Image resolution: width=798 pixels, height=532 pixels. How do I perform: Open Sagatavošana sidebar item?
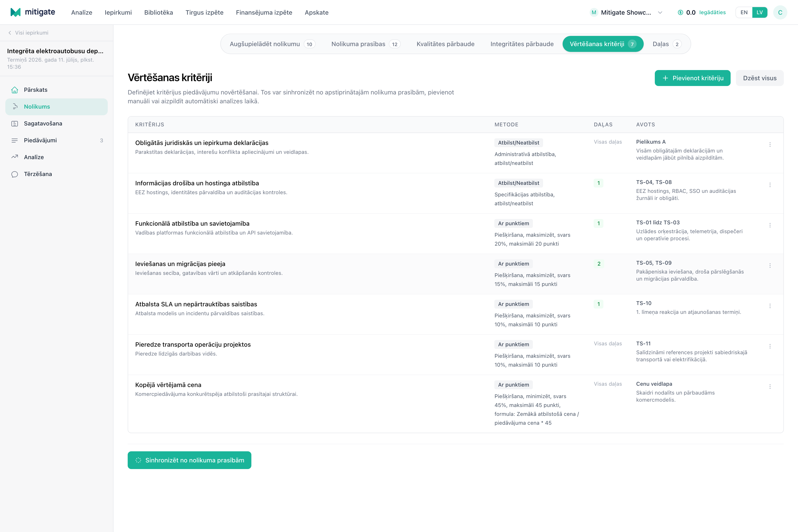point(56,123)
